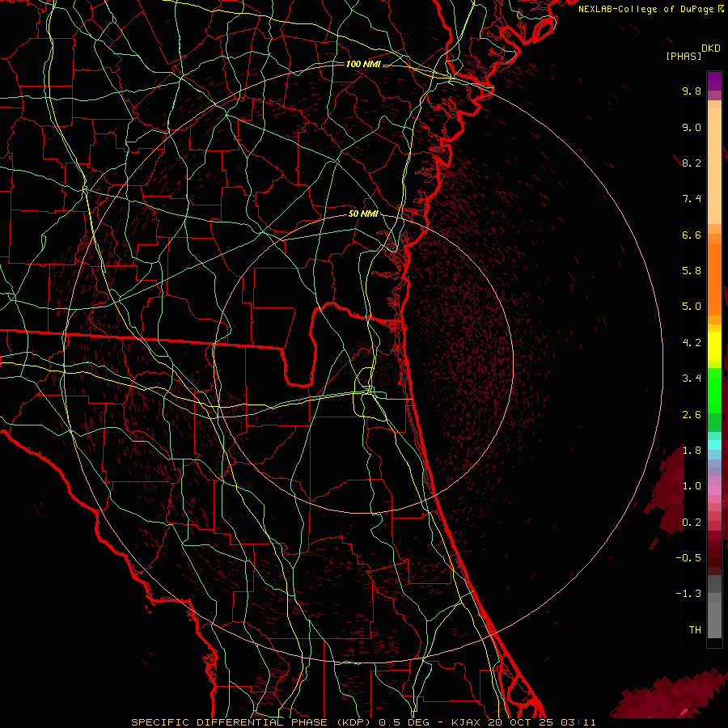Viewport: 728px width, 728px height.
Task: Click the peach swatch beside the 9.0 value
Action: pyautogui.click(x=714, y=129)
